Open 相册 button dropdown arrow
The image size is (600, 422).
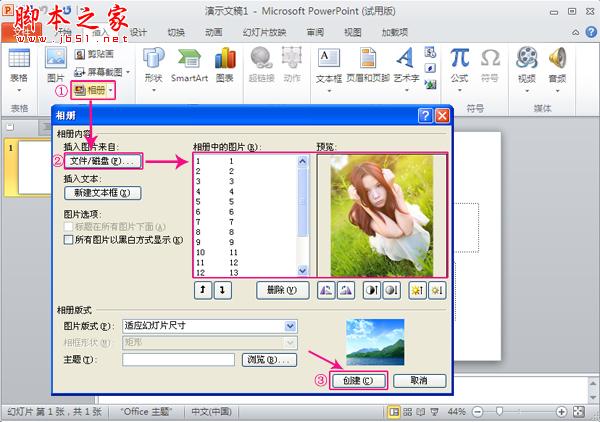111,91
